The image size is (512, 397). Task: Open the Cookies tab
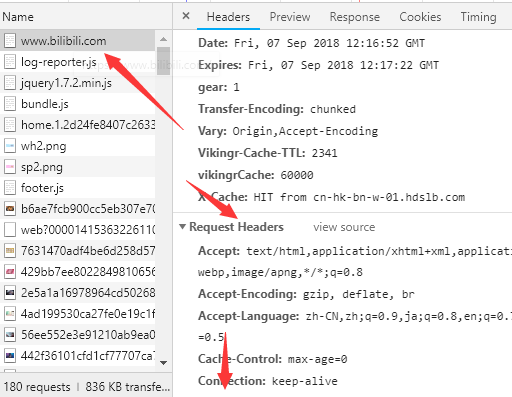pos(420,17)
